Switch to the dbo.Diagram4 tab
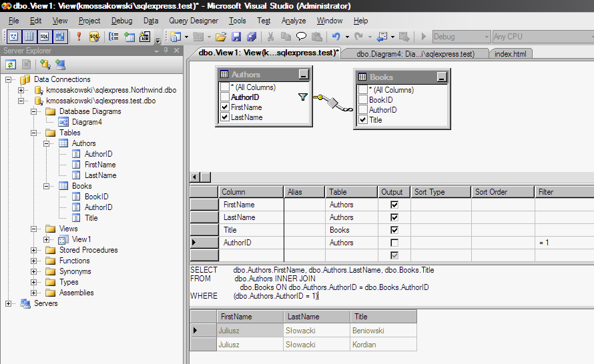The height and width of the screenshot is (364, 594). click(415, 54)
